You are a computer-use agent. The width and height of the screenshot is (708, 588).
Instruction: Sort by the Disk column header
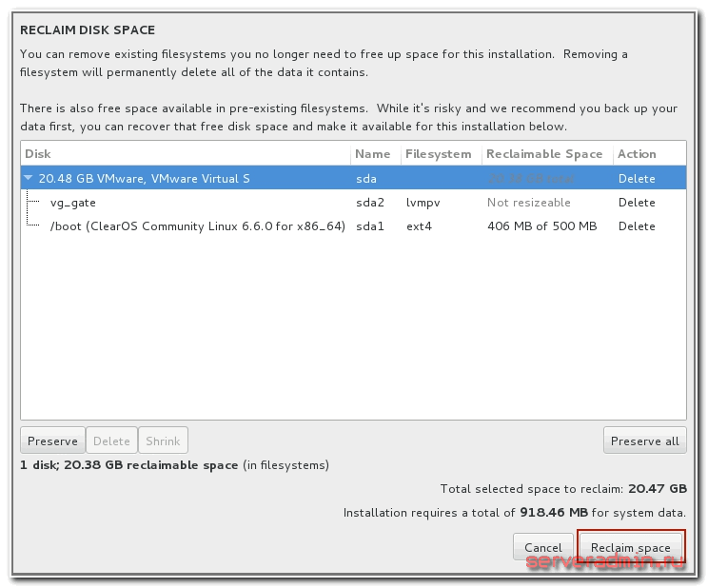tap(38, 154)
